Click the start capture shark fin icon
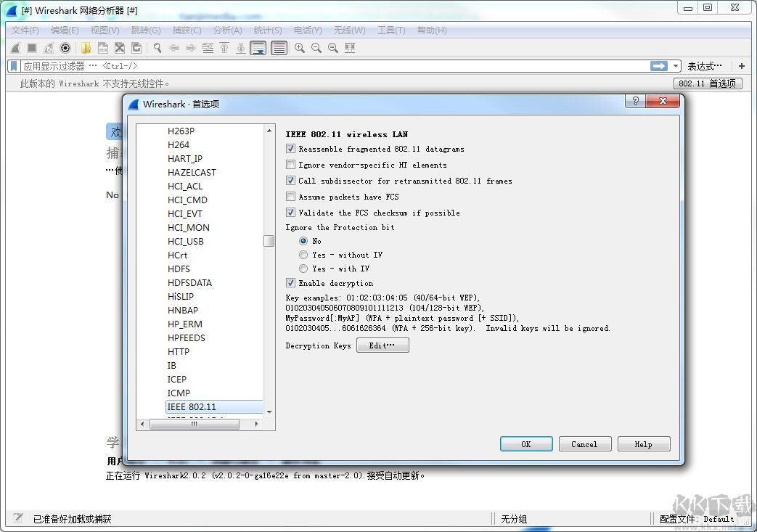The image size is (757, 532). [16, 48]
